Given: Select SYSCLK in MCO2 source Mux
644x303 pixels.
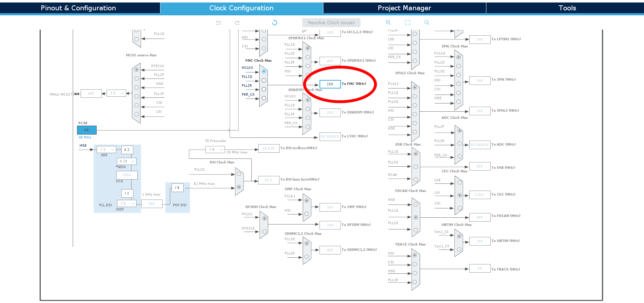Looking at the screenshot, I should pos(137,70).
